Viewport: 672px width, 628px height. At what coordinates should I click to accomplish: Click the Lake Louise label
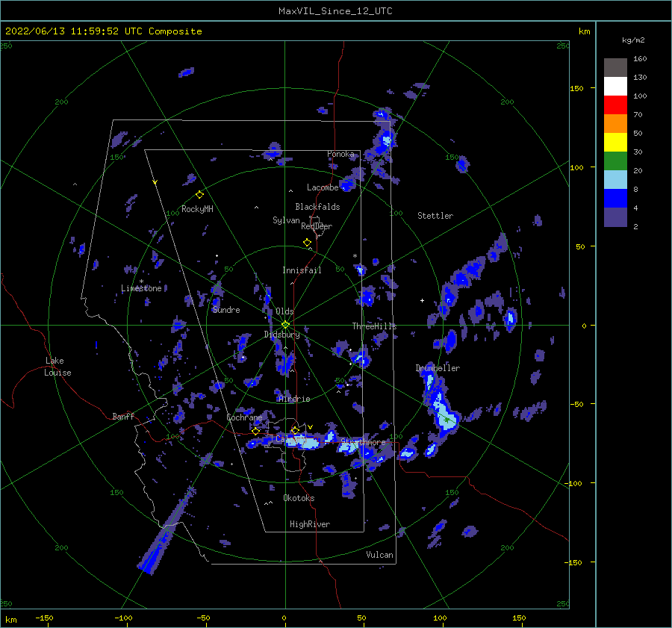coord(57,367)
